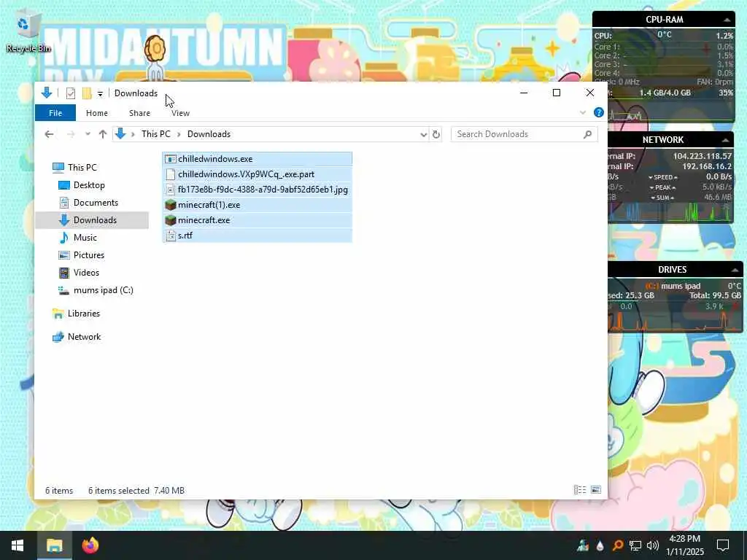Image resolution: width=747 pixels, height=560 pixels.
Task: Open the recent locations dropdown
Action: coord(88,134)
